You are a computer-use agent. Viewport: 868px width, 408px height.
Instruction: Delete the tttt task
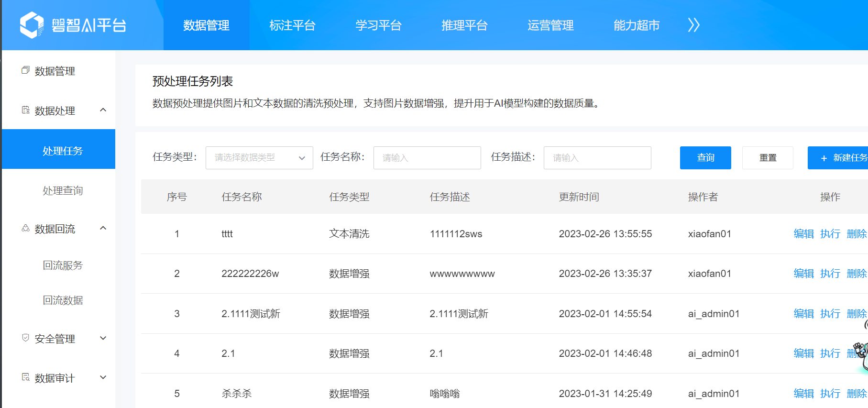click(x=856, y=233)
